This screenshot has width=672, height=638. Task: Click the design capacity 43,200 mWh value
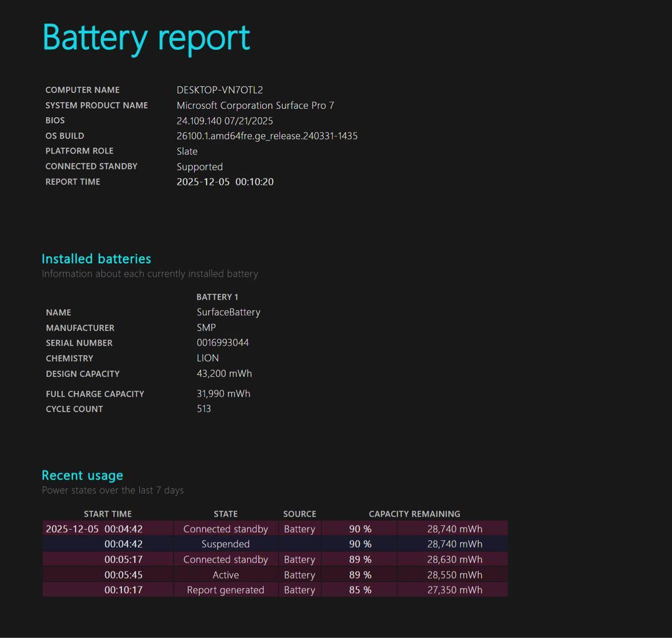pyautogui.click(x=224, y=374)
